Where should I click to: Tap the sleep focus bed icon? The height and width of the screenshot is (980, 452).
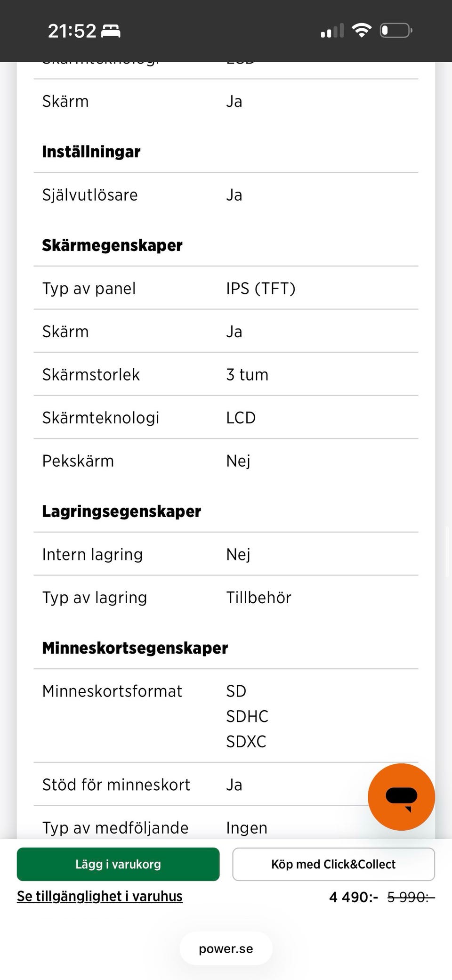(111, 31)
